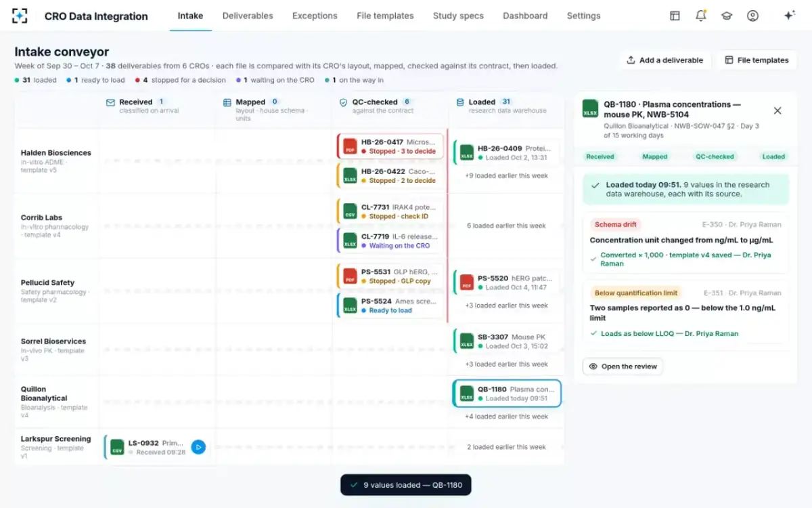The image size is (812, 508).
Task: Click the XLSX icon on CL-7719 card
Action: (350, 241)
